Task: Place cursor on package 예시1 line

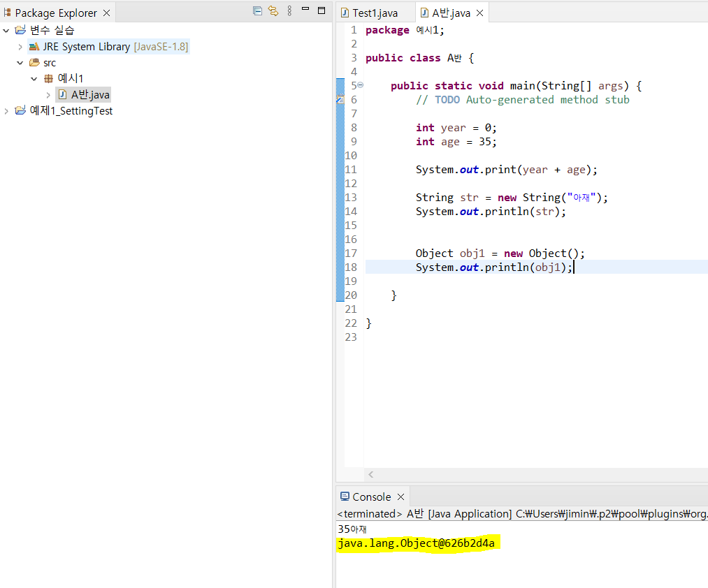Action: point(405,30)
